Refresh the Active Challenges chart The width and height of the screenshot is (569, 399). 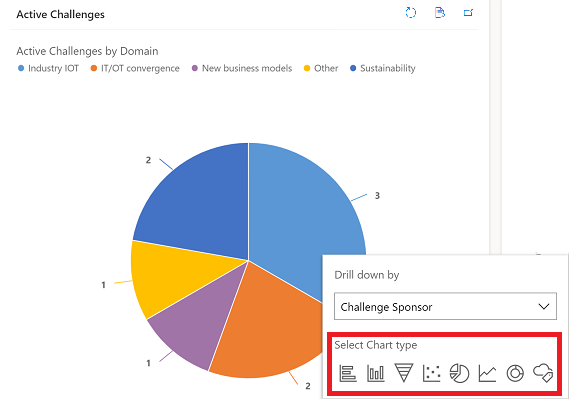coord(411,13)
